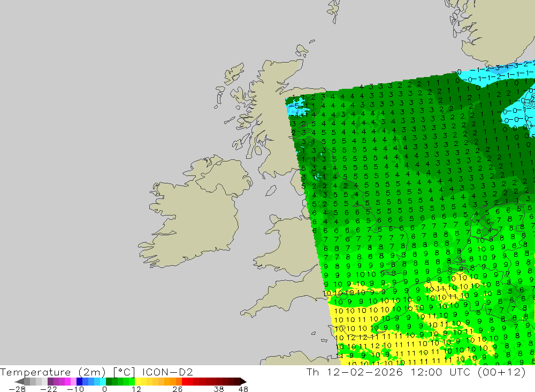
Task: Click the 38 legend label
Action: tap(219, 389)
